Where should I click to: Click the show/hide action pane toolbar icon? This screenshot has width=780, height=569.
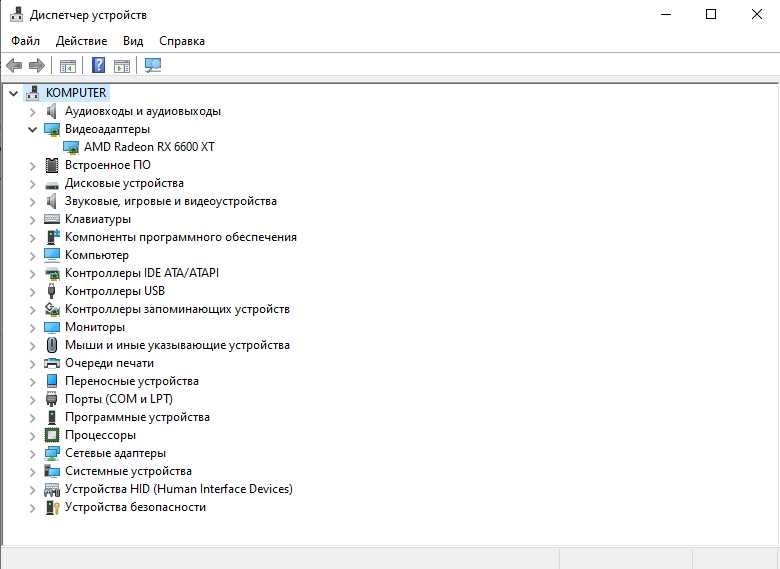[x=122, y=66]
